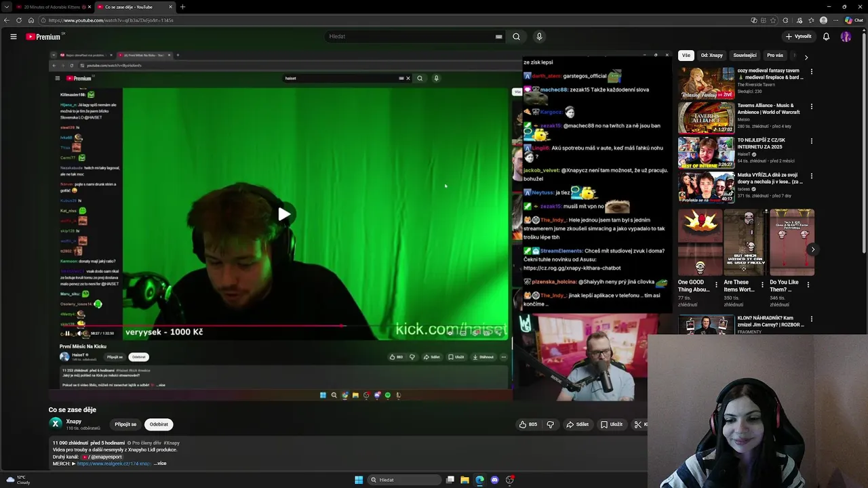The width and height of the screenshot is (868, 488).
Task: Open the Vytvořit create menu
Action: (x=798, y=37)
